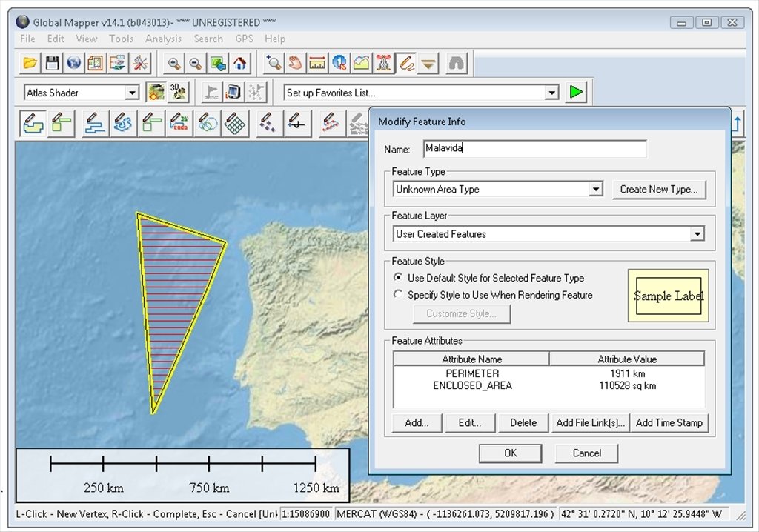Open the Search menu
This screenshot has height=532, width=759.
(208, 39)
